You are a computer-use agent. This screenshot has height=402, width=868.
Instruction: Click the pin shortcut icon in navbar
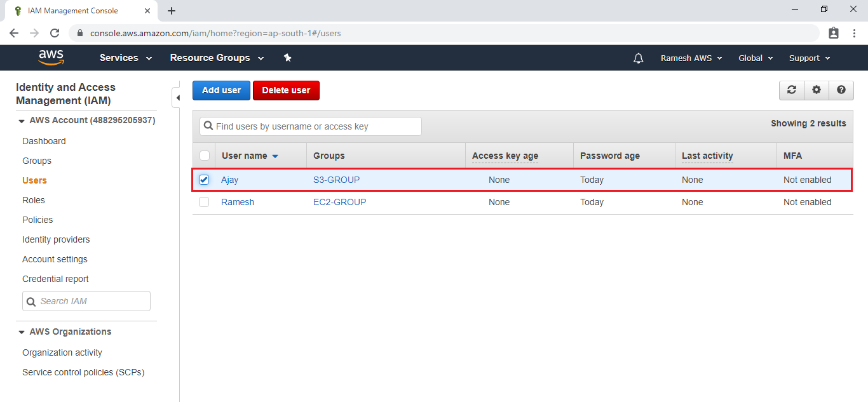pyautogui.click(x=287, y=58)
